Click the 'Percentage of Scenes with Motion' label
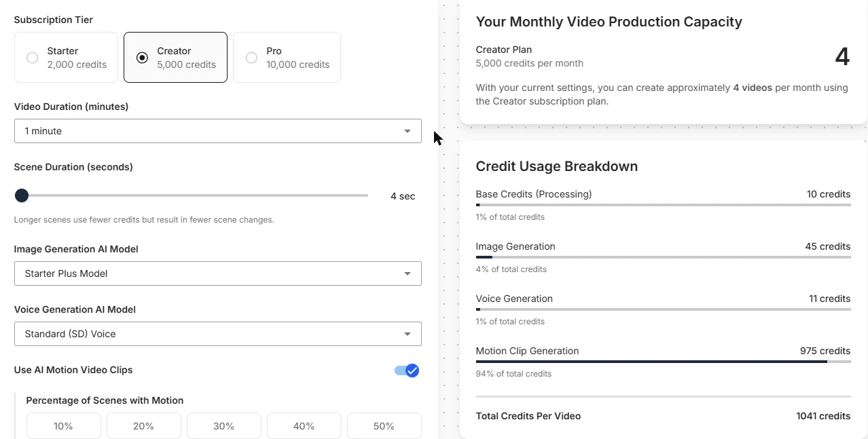This screenshot has width=868, height=439. click(105, 400)
